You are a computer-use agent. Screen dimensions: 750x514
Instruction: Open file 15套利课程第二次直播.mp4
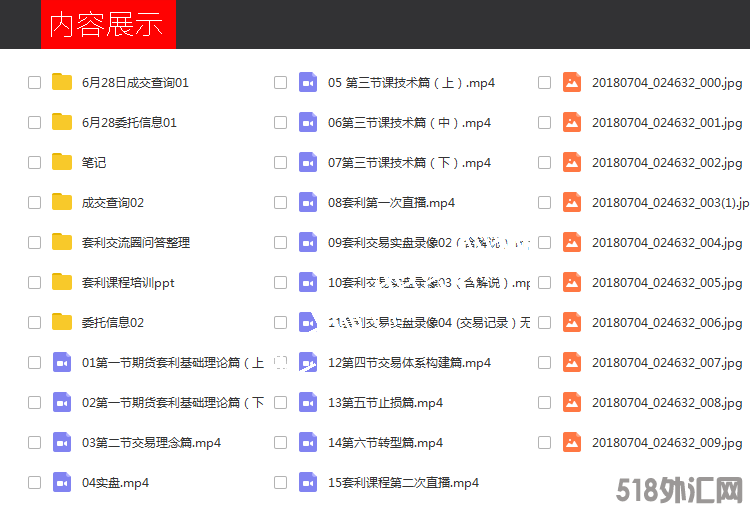403,482
